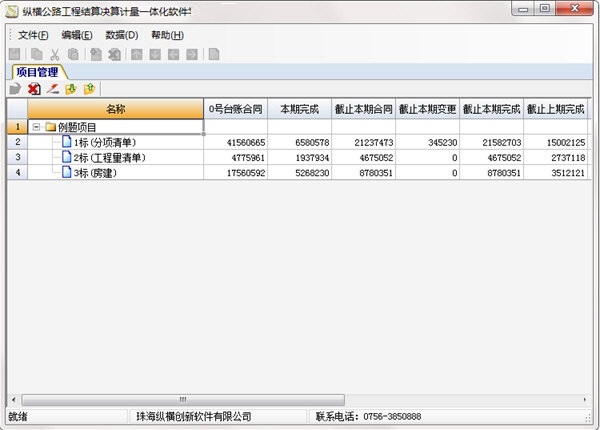This screenshot has width=600, height=430.
Task: Click the 名称 column header
Action: pyautogui.click(x=116, y=109)
